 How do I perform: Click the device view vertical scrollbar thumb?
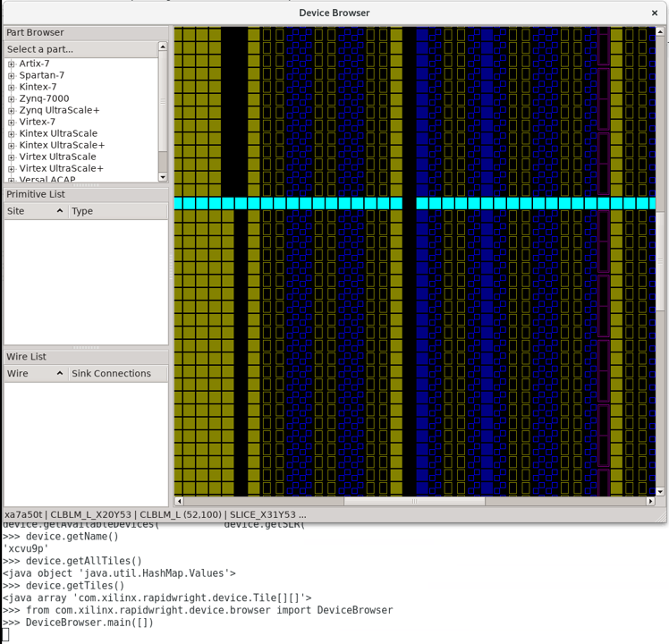(x=660, y=261)
